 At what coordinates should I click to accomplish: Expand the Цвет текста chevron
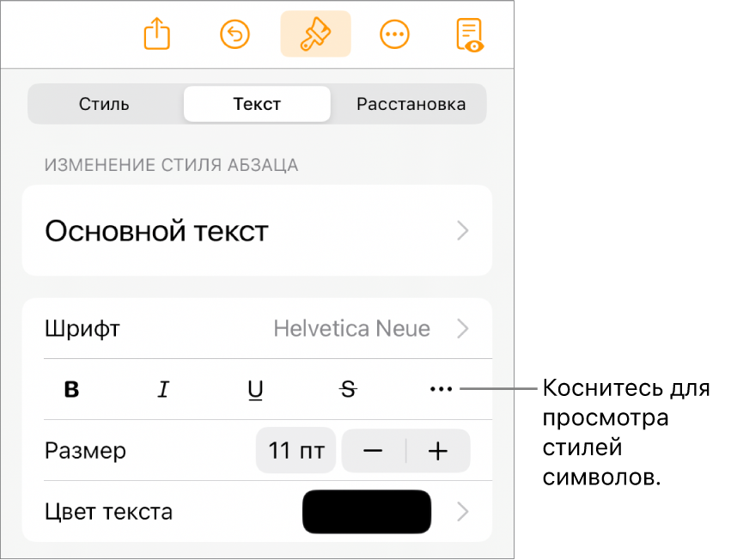pos(462,512)
